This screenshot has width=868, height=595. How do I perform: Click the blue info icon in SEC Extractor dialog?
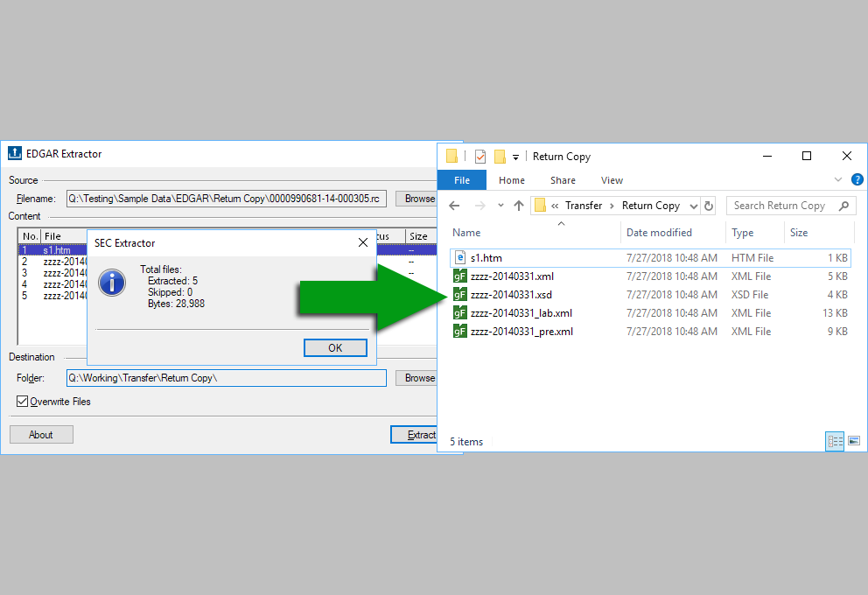click(112, 283)
